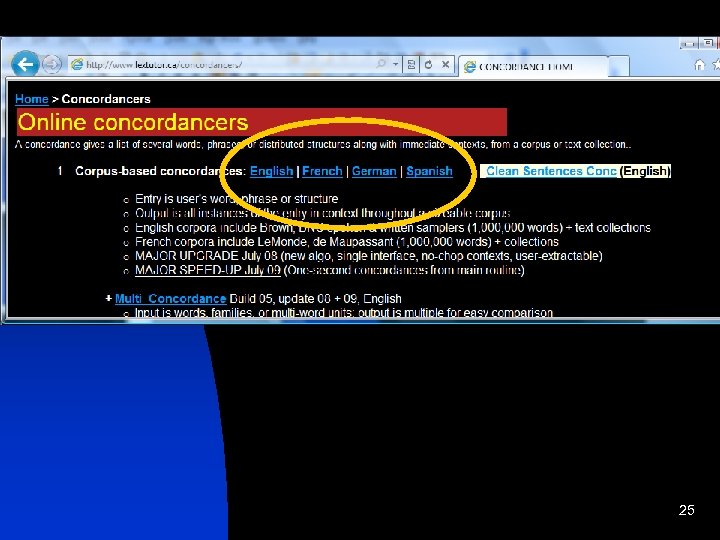Click the 'Corpus-based concordances:' label

pos(161,171)
